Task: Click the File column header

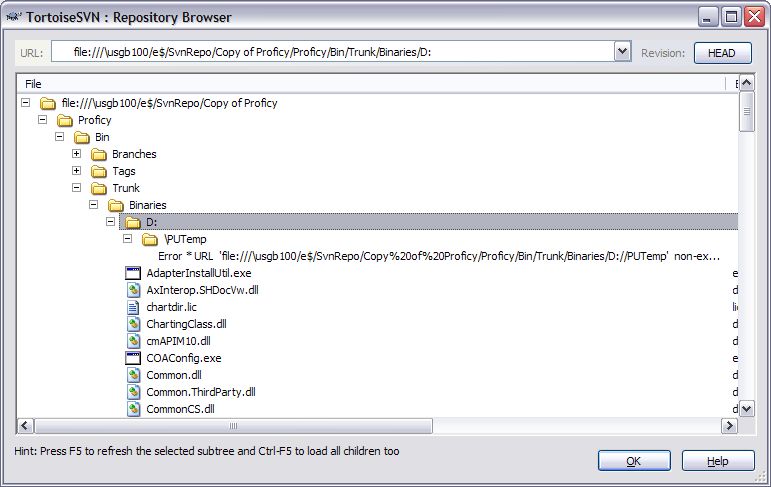Action: pos(371,84)
